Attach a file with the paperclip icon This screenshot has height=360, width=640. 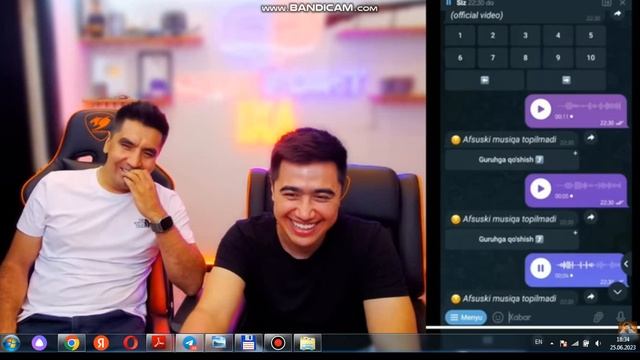(x=598, y=317)
